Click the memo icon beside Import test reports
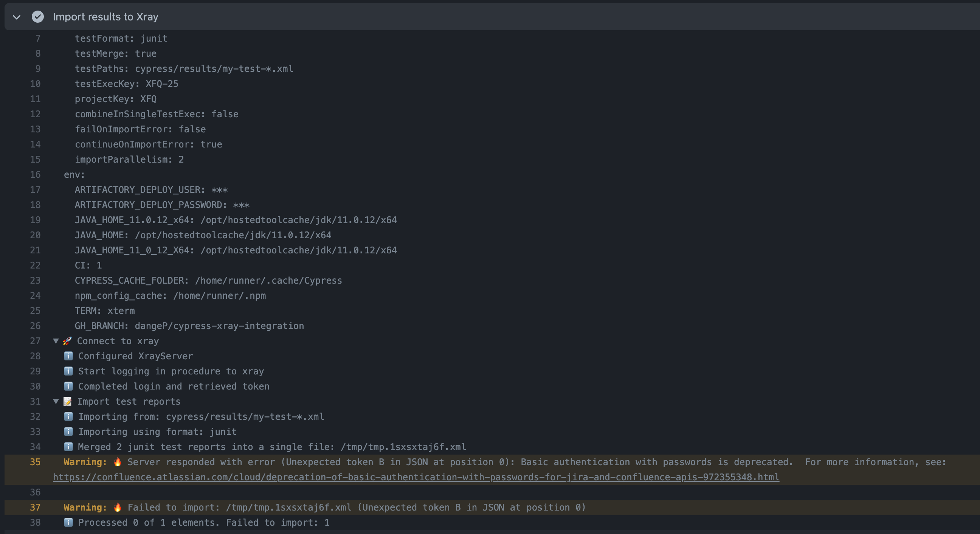This screenshot has height=534, width=980. 68,401
